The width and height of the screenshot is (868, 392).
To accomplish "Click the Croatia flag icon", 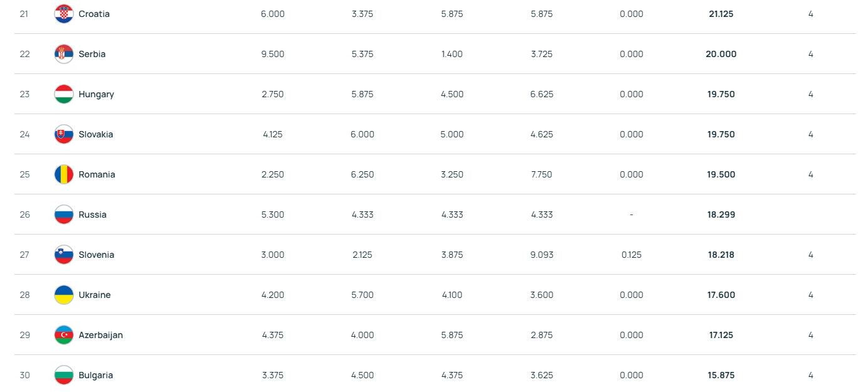I will (64, 14).
